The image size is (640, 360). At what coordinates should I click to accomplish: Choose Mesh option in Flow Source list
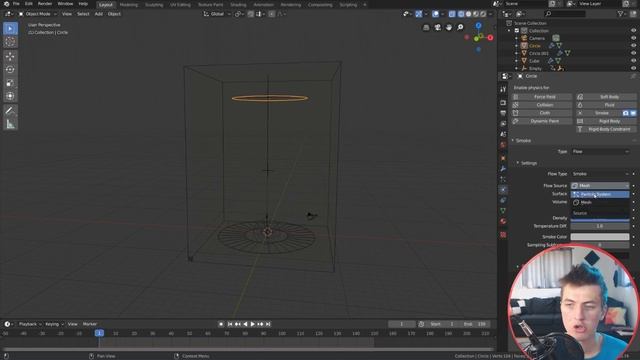pyautogui.click(x=600, y=202)
